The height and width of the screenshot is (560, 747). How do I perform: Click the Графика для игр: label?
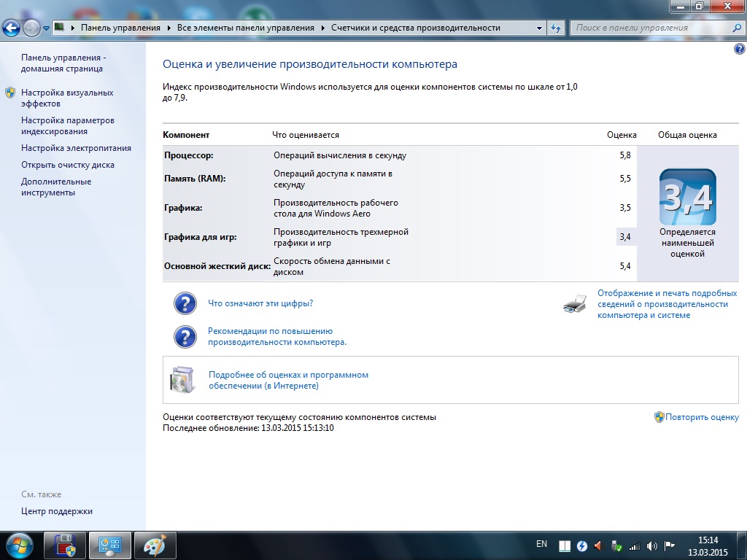200,237
